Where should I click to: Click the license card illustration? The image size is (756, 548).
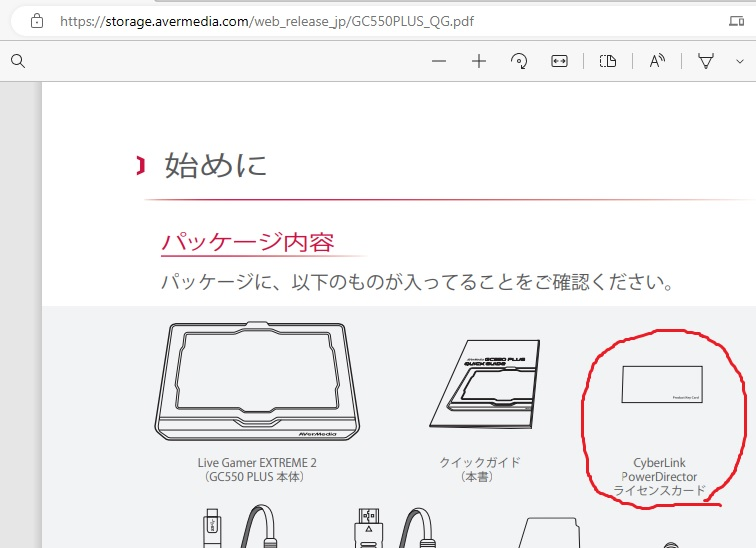pyautogui.click(x=662, y=384)
